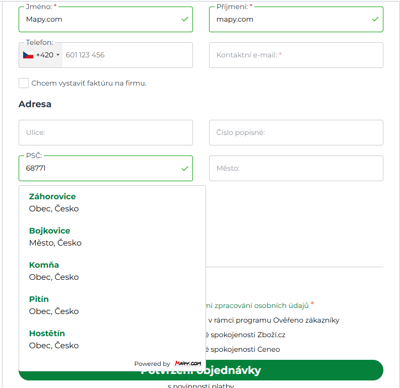Image resolution: width=400 pixels, height=388 pixels.
Task: Click into the Ulice street field
Action: 106,133
